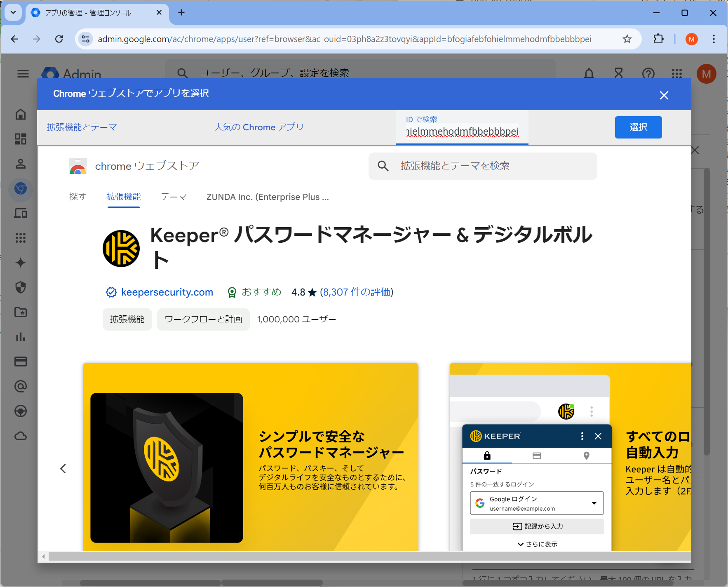Open the Admin main menu hamburger icon

tap(23, 74)
